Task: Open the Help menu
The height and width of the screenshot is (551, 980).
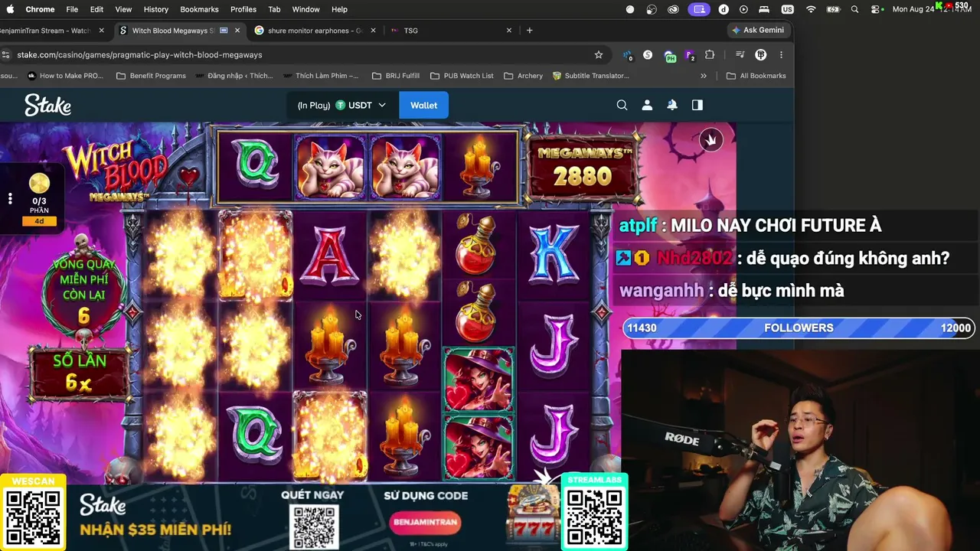Action: pyautogui.click(x=339, y=9)
